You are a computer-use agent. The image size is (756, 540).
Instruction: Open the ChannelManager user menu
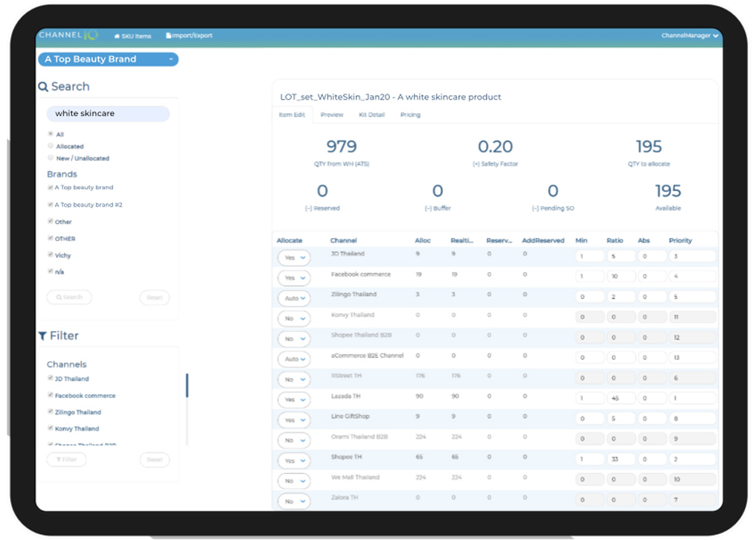click(690, 36)
